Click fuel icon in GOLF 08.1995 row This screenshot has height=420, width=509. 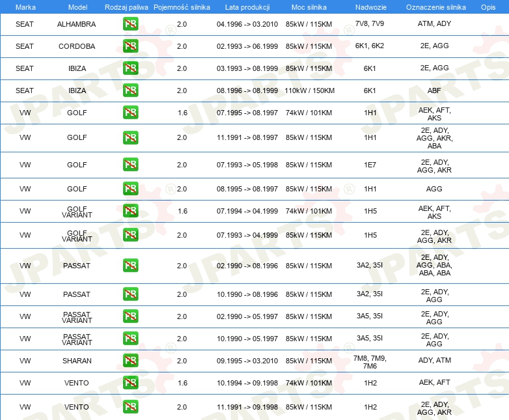click(x=130, y=188)
